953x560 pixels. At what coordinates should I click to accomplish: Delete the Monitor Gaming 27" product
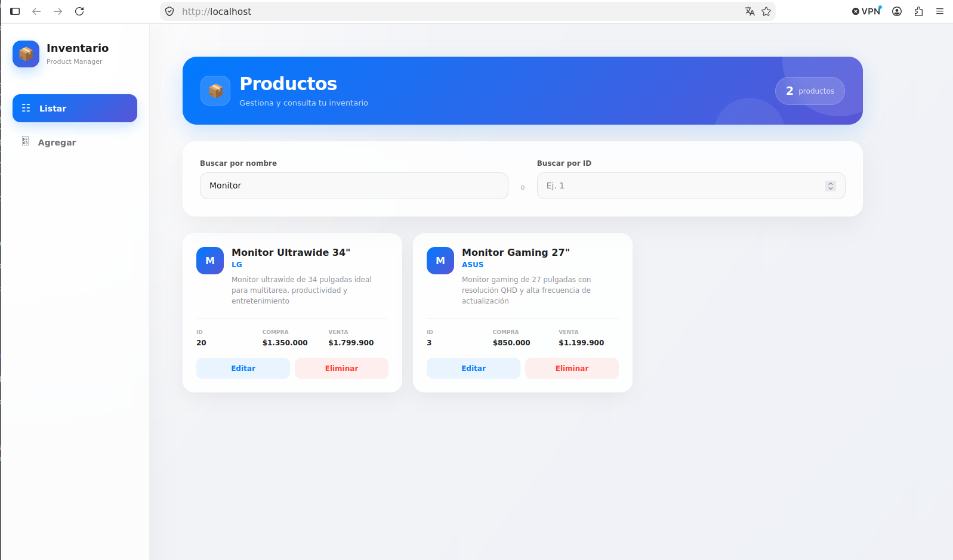572,368
